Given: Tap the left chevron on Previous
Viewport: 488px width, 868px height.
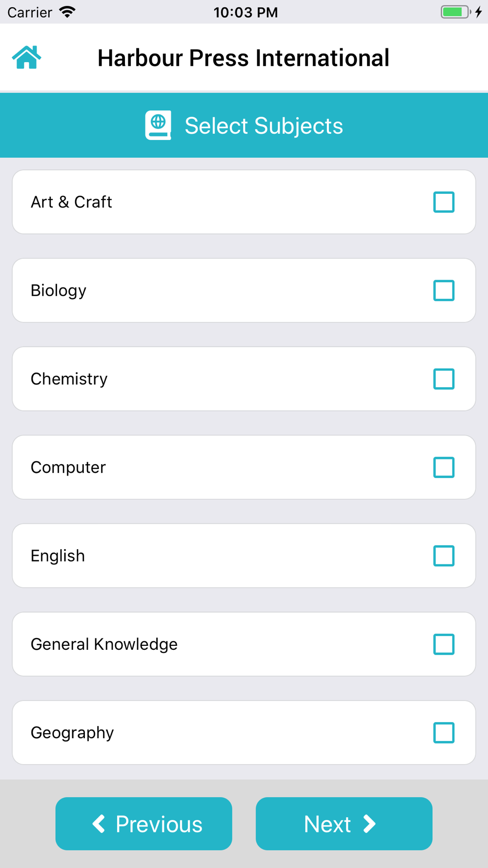Looking at the screenshot, I should pos(99,824).
